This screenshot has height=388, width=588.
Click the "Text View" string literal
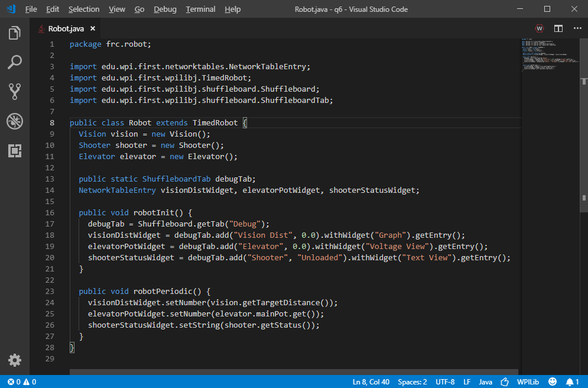tap(427, 258)
